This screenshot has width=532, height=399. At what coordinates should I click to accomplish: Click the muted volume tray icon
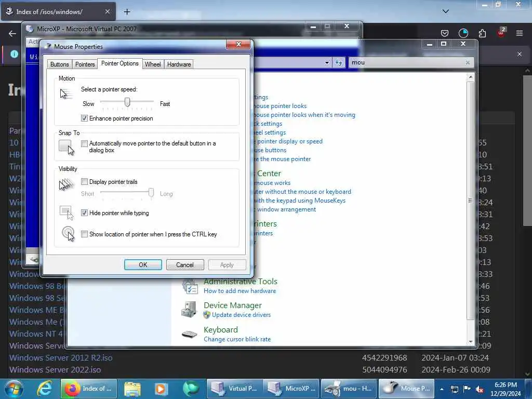(x=480, y=389)
